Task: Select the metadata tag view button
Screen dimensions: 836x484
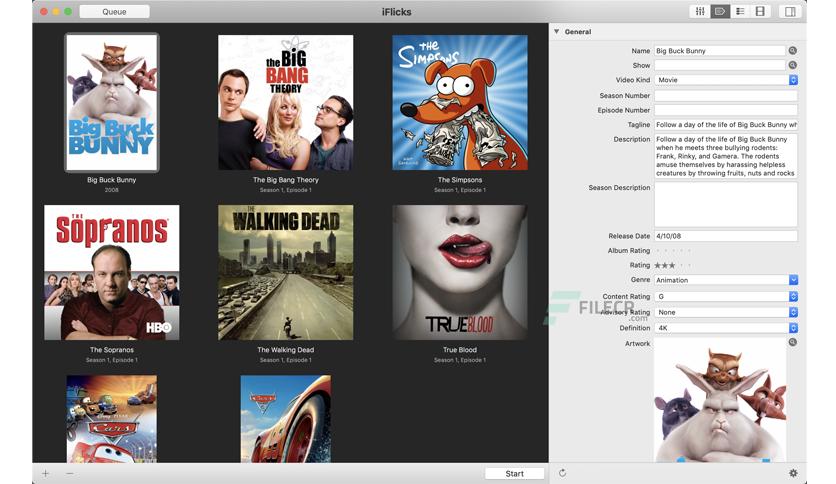Action: coord(720,11)
